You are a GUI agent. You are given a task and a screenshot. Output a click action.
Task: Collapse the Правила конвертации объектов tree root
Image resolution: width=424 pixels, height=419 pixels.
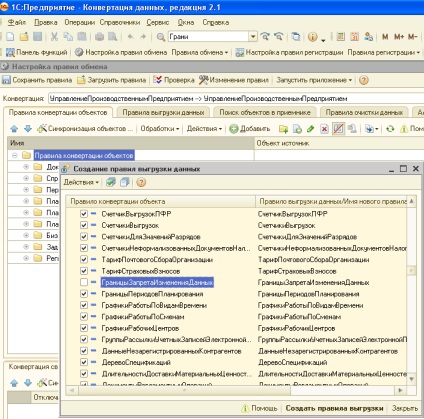(15, 155)
